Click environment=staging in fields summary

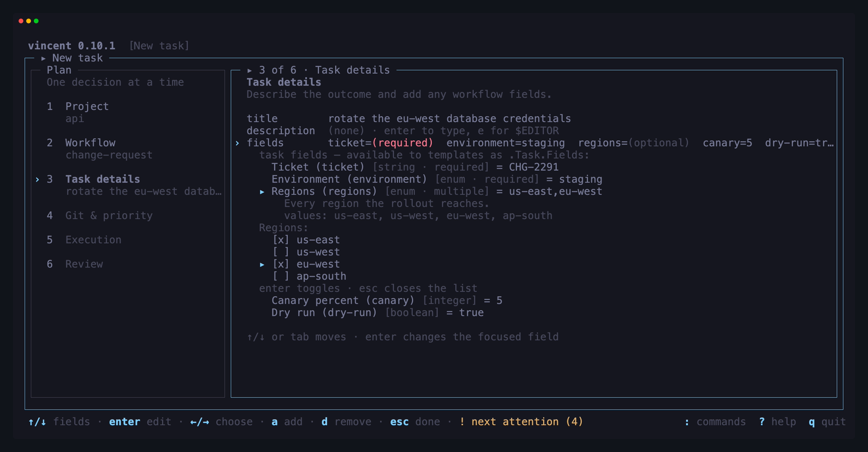[x=506, y=143]
